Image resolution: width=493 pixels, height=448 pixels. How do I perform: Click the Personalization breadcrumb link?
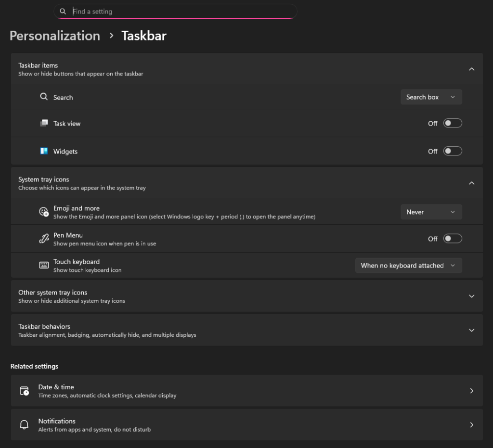click(x=54, y=36)
